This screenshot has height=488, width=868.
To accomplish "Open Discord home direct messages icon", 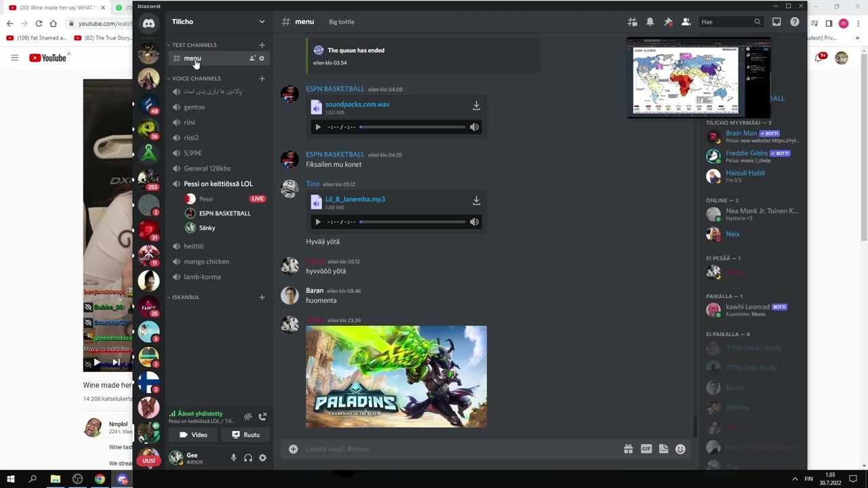I will 149,24.
